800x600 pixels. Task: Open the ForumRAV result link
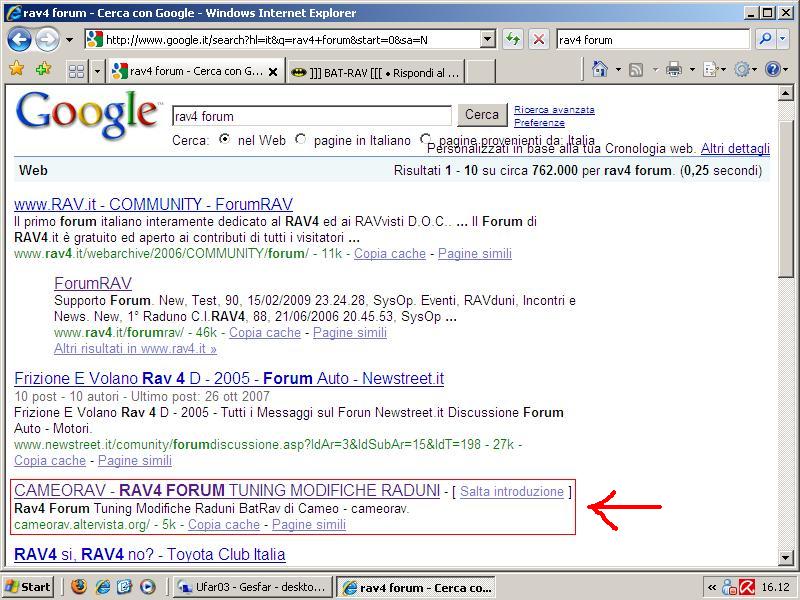click(x=92, y=283)
